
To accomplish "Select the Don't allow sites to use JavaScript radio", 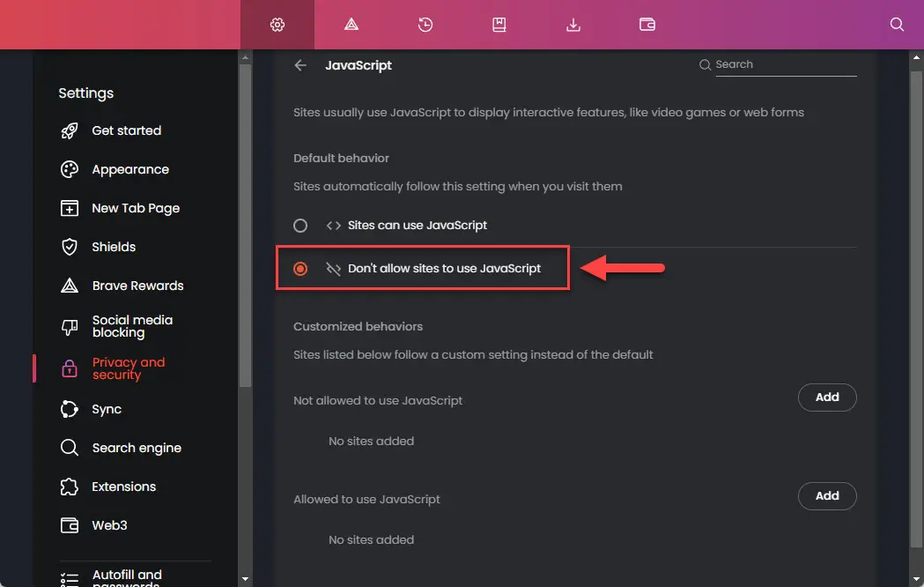I will (300, 269).
